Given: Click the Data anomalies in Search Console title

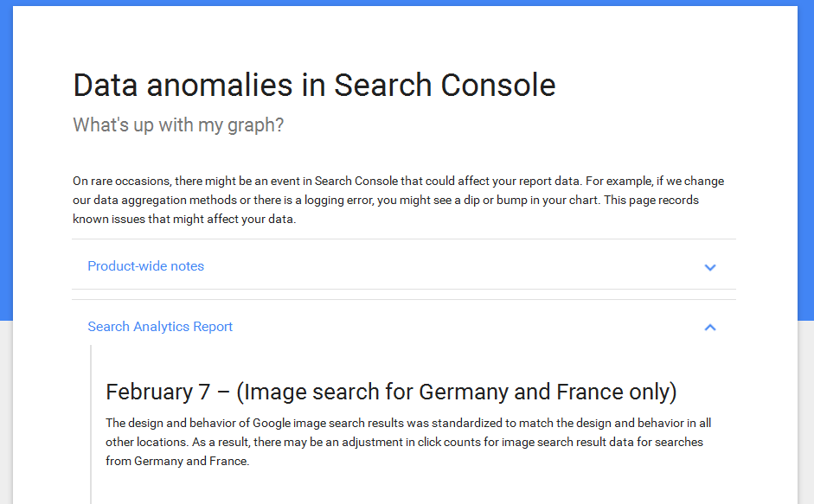Looking at the screenshot, I should (313, 85).
